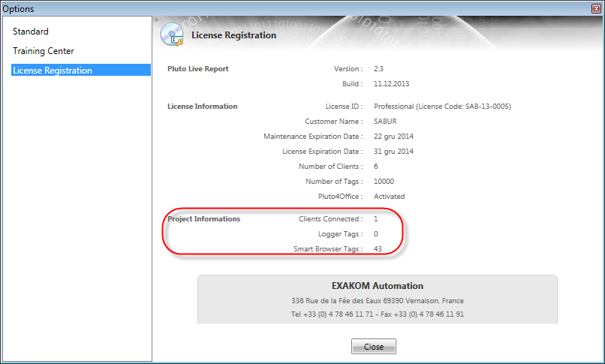Click the version value 2.3
The image size is (605, 364).
[x=378, y=68]
